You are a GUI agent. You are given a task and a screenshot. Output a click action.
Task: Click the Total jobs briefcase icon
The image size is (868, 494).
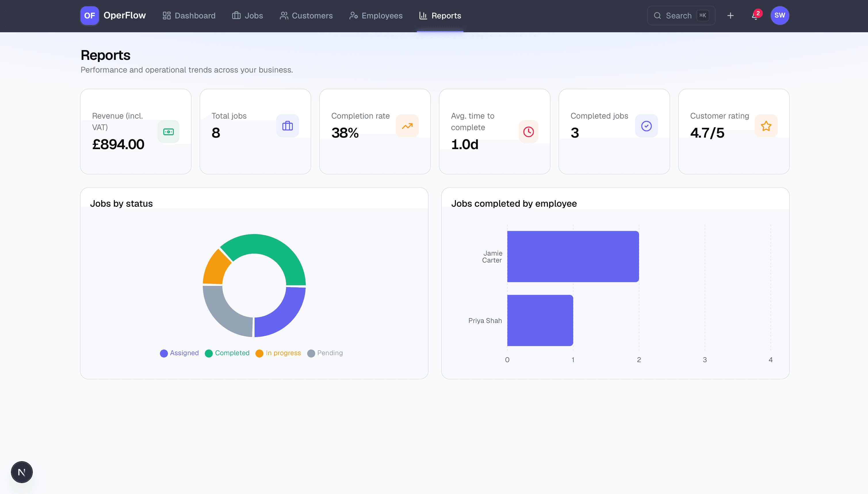click(287, 126)
